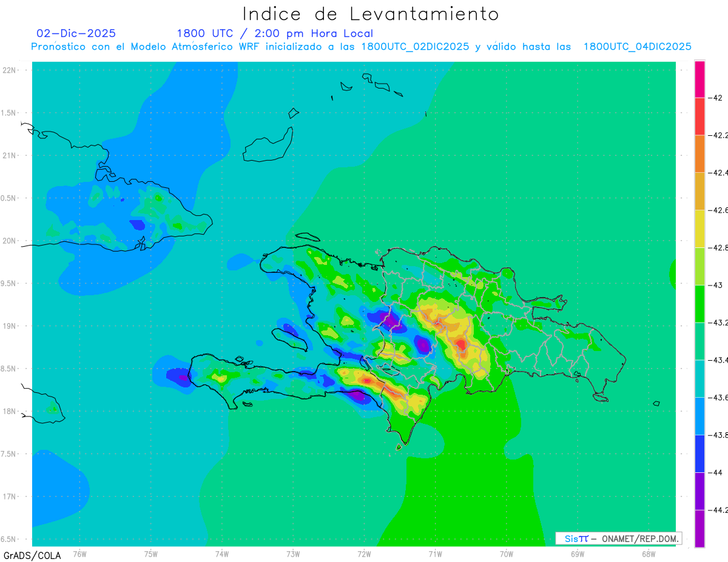Screen dimensions: 728x562
Task: Click the '75W' longitude label
Action: (x=151, y=554)
